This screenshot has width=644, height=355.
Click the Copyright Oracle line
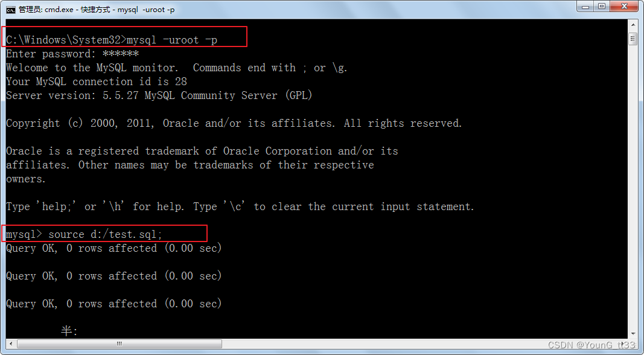pyautogui.click(x=234, y=123)
